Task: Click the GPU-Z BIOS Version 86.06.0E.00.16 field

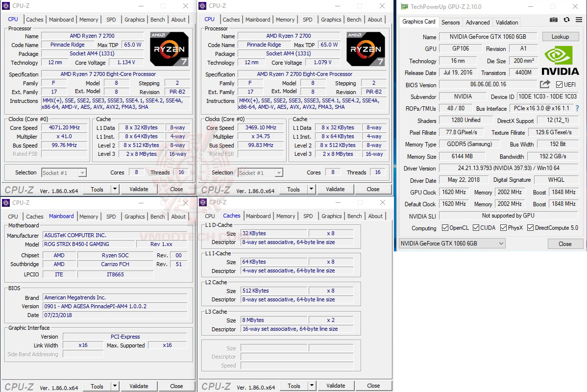Action: click(488, 85)
